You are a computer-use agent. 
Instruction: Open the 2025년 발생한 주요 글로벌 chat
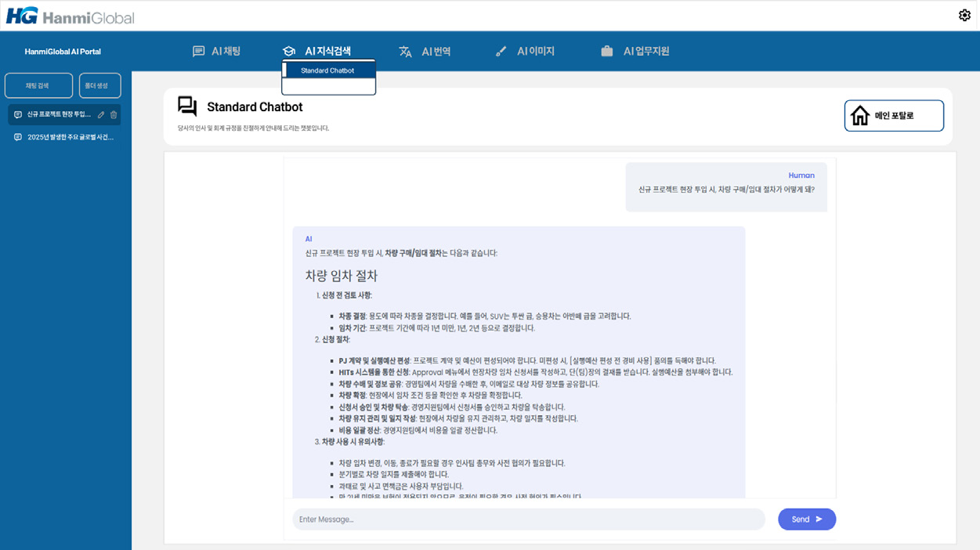tap(70, 137)
